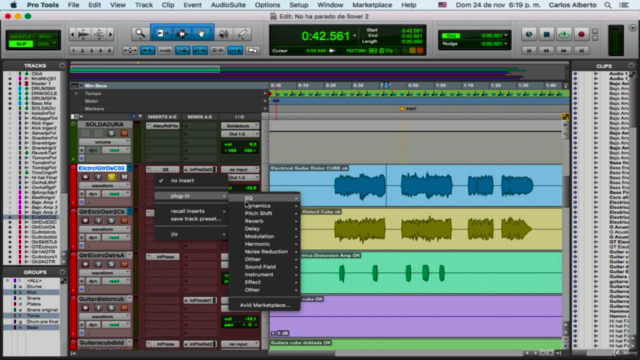640x360 pixels.
Task: Click the loop Play transport button
Action: click(564, 35)
